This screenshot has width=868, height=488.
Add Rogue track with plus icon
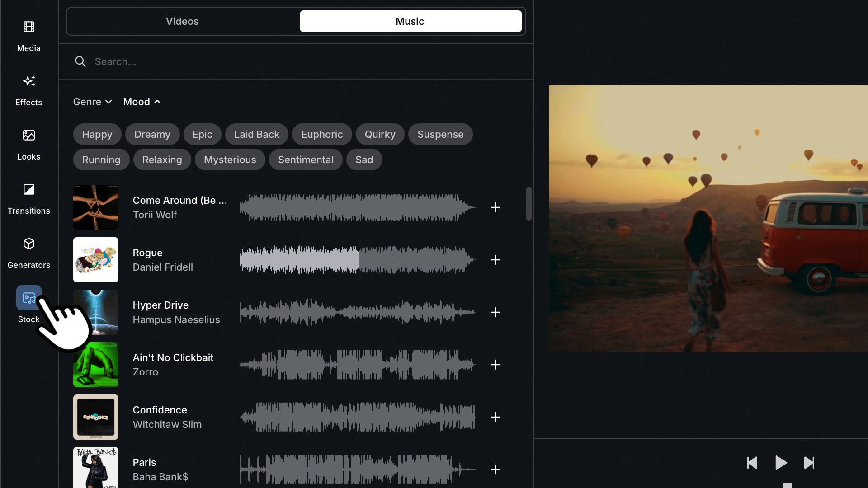[x=495, y=260]
